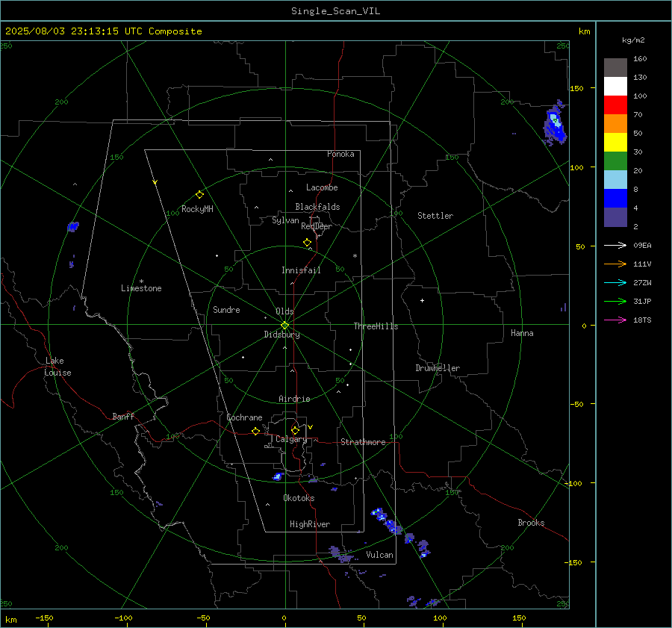
Task: Click the white 09EA arrow legend icon
Action: point(615,245)
